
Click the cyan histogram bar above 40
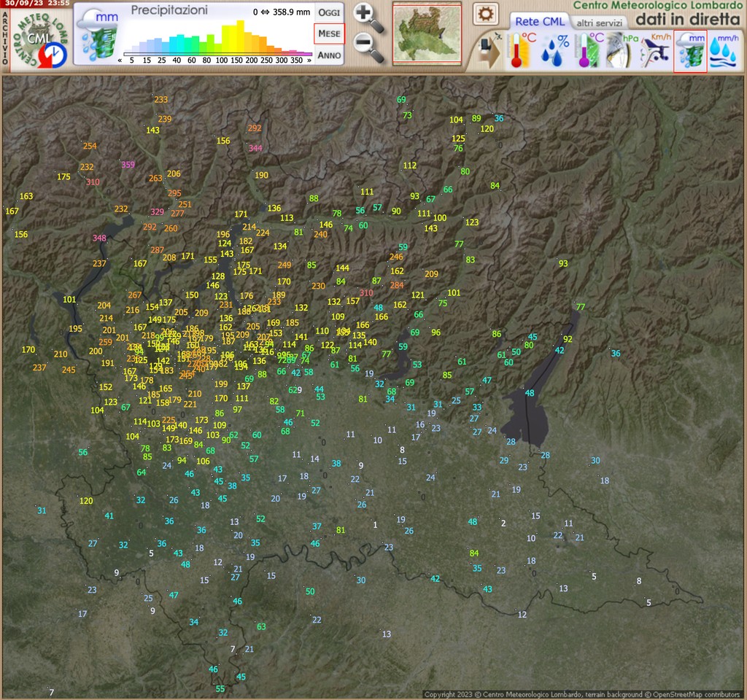[181, 43]
